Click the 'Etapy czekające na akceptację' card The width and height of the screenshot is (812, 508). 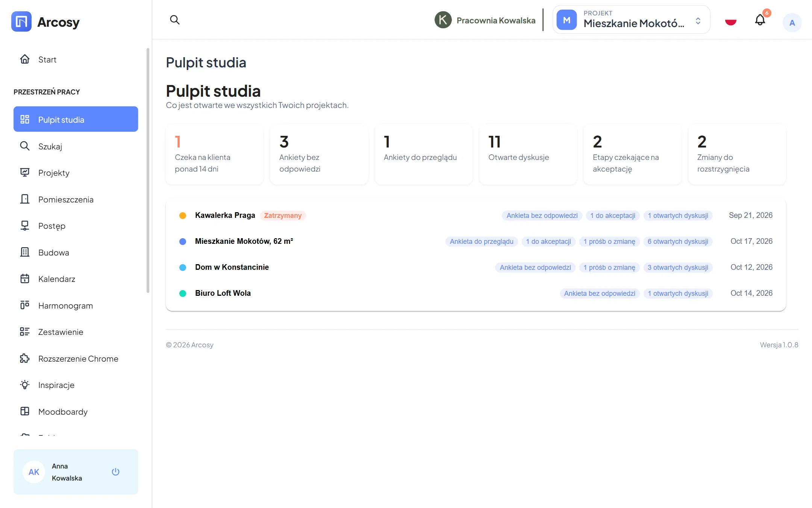coord(633,155)
